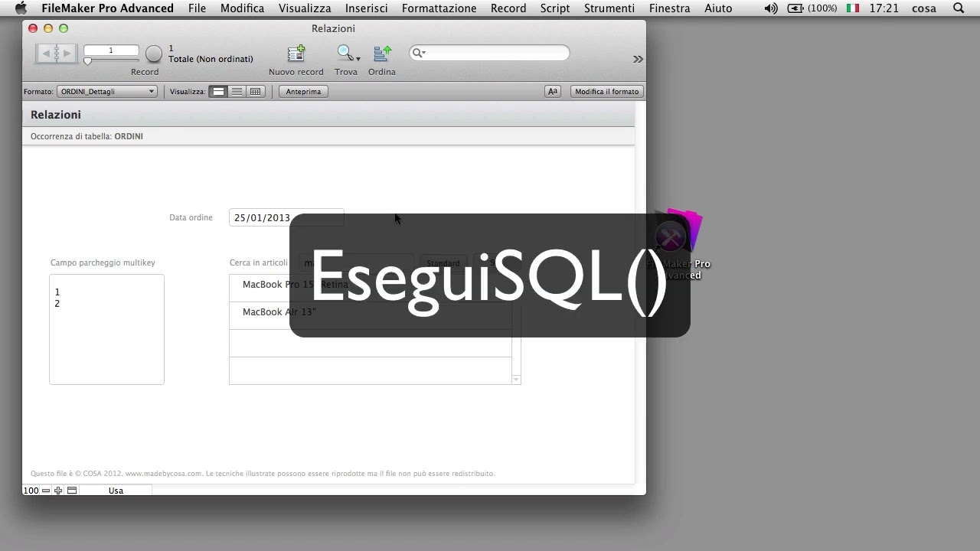Viewport: 980px width, 551px height.
Task: Open the Modifica menu
Action: click(242, 8)
